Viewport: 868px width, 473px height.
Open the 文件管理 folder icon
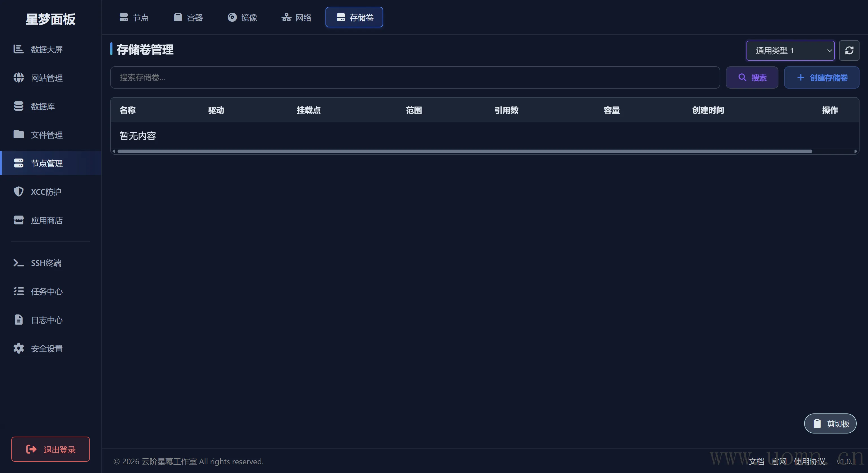tap(19, 135)
